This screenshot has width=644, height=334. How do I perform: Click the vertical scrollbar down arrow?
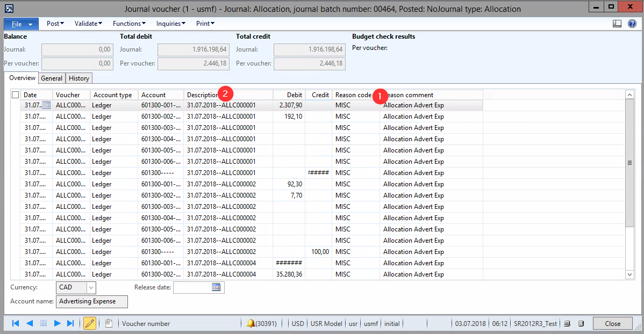tap(630, 274)
